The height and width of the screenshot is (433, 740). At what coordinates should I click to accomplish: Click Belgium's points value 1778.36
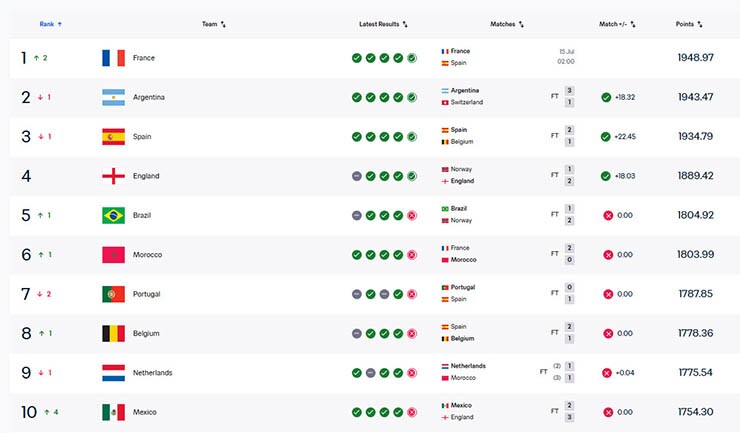(x=696, y=333)
